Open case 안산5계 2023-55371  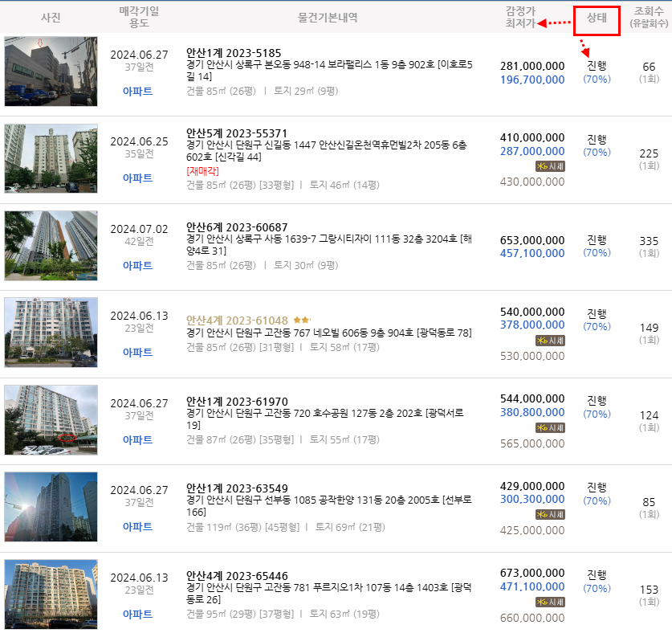point(237,133)
